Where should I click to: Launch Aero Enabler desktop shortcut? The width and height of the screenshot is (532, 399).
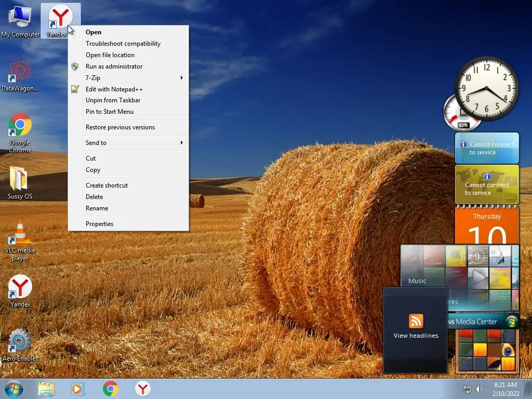point(20,345)
